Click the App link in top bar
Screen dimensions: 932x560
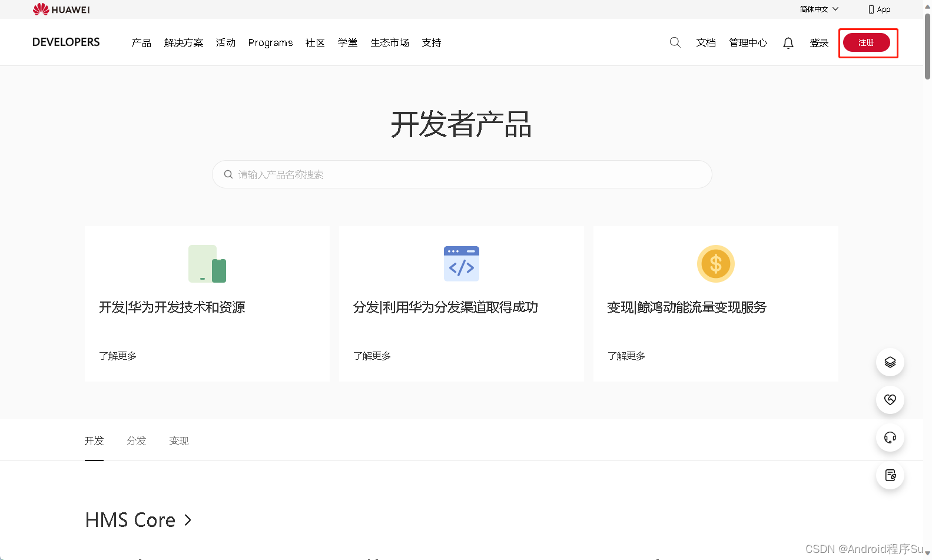coord(884,9)
